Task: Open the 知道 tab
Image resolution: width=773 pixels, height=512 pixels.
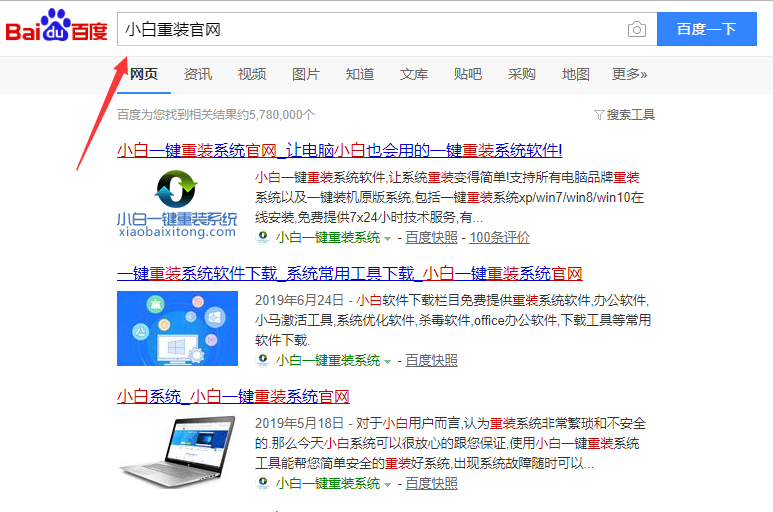Action: click(x=360, y=74)
